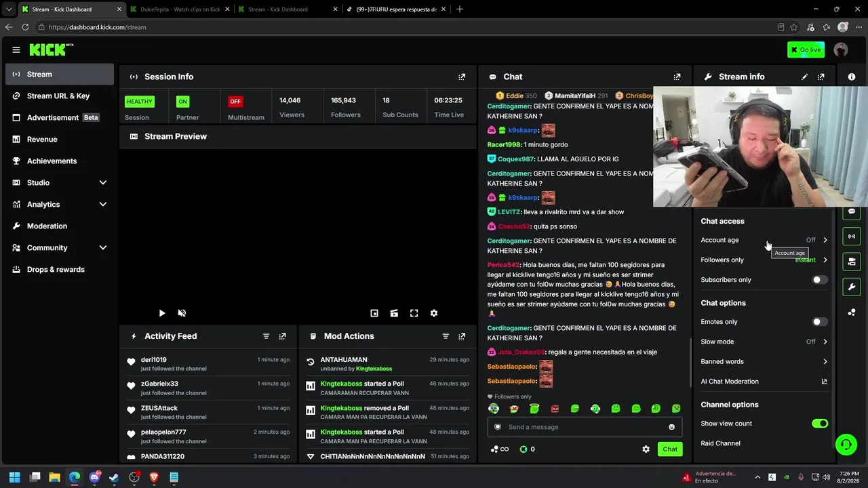Image resolution: width=868 pixels, height=488 pixels.
Task: Insert the first quick emote in chat
Action: (494, 409)
